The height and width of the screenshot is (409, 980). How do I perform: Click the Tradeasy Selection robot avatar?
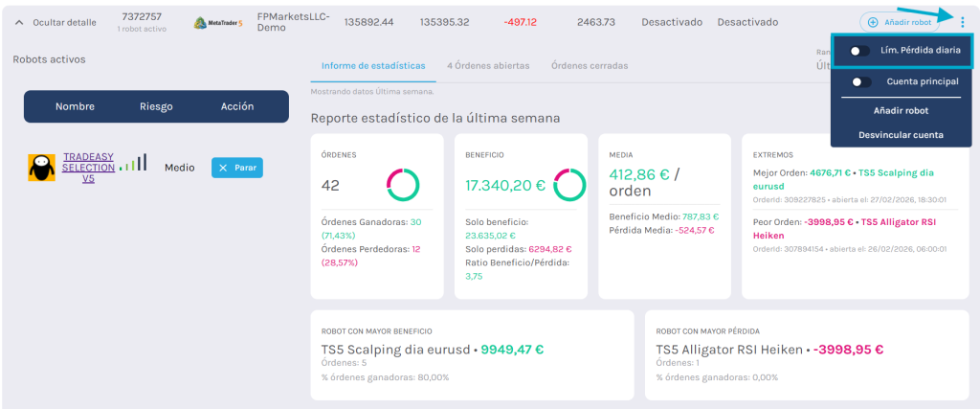(41, 168)
